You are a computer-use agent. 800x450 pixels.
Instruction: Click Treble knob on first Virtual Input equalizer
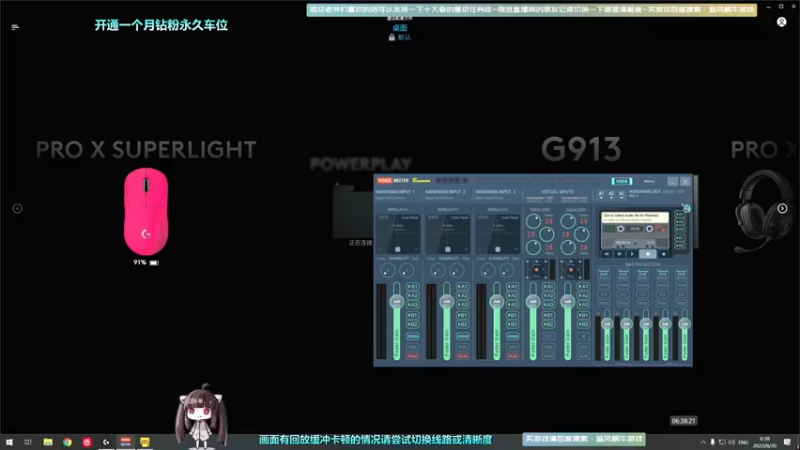pos(534,221)
